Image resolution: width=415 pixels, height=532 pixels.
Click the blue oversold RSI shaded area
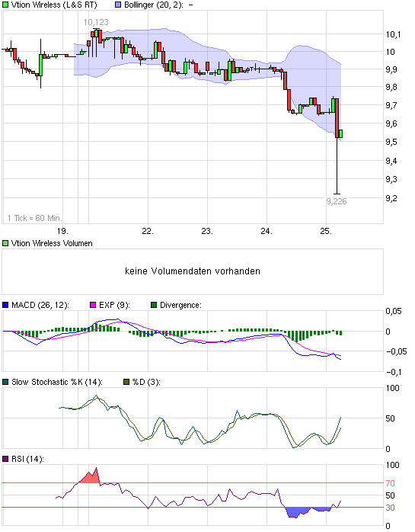tap(297, 511)
